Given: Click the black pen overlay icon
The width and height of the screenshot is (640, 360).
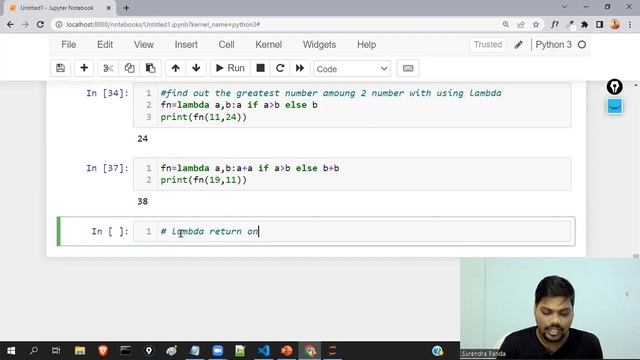Looking at the screenshot, I should 614,87.
